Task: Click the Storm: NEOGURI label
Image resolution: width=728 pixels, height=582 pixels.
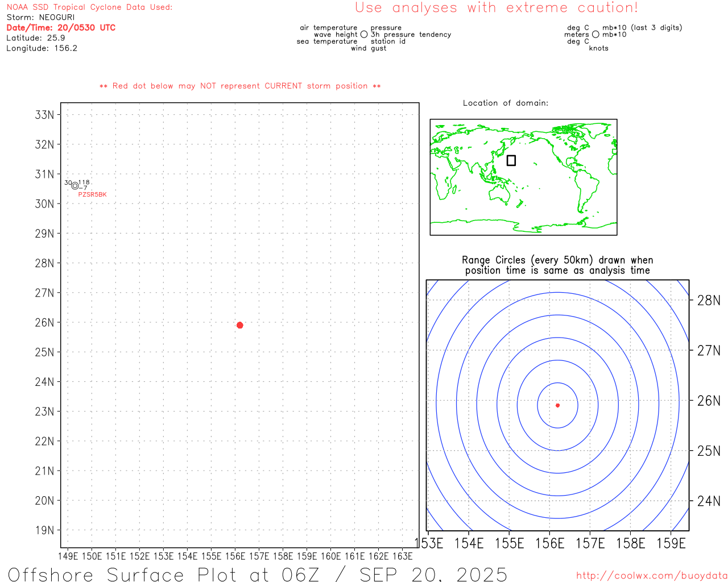Action: pyautogui.click(x=40, y=18)
